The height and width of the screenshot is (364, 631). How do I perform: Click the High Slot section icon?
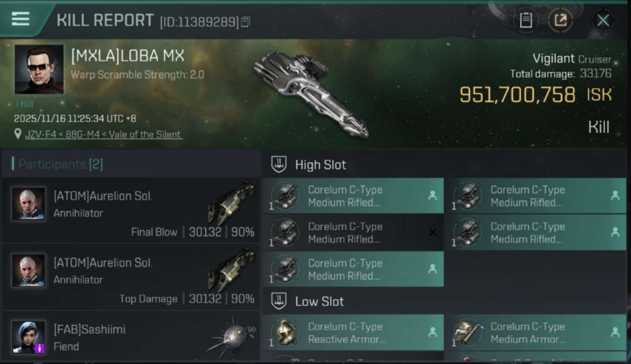click(x=279, y=165)
